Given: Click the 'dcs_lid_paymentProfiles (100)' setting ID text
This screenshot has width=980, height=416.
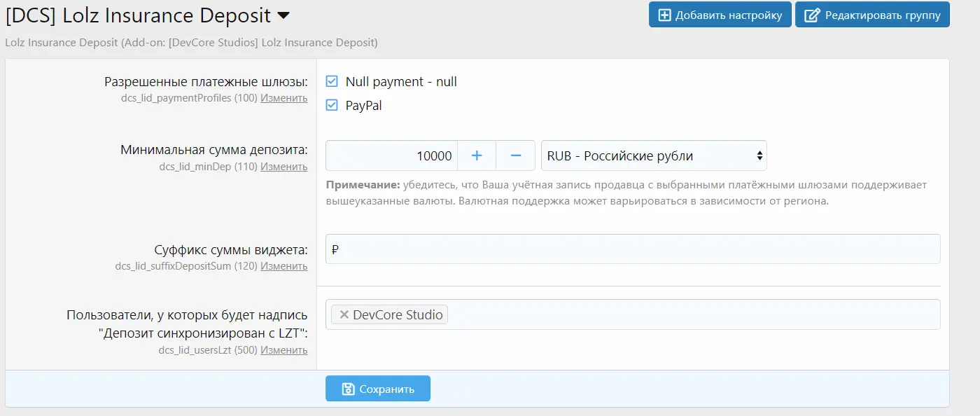Looking at the screenshot, I should tap(189, 98).
